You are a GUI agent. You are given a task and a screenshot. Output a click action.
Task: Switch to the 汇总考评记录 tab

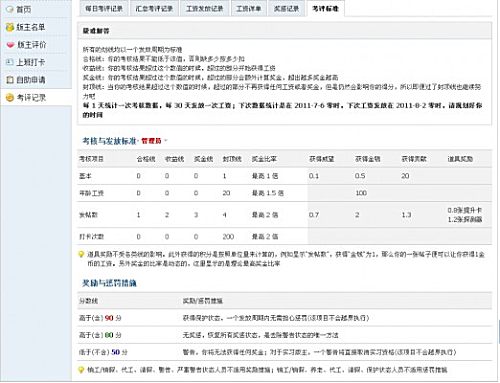(154, 8)
